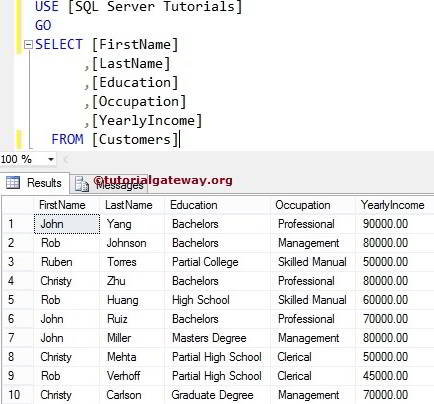Open the 100 % zoom dropdown
Viewport: 434px width, 404px height.
tap(51, 159)
